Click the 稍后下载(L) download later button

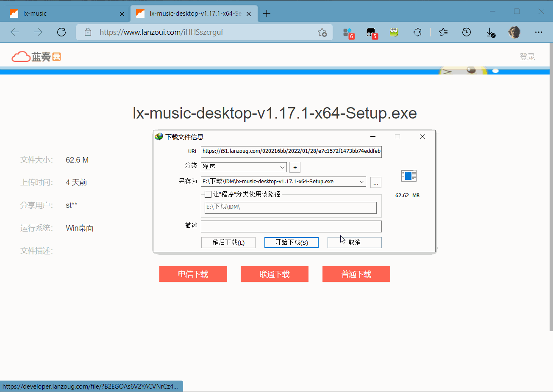click(228, 242)
